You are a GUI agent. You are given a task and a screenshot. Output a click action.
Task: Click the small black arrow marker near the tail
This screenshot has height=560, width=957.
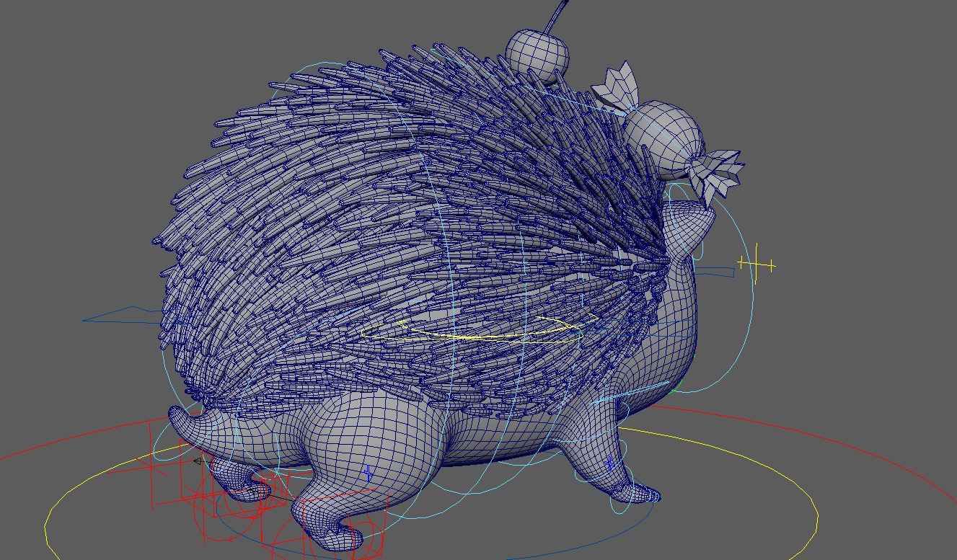point(198,461)
